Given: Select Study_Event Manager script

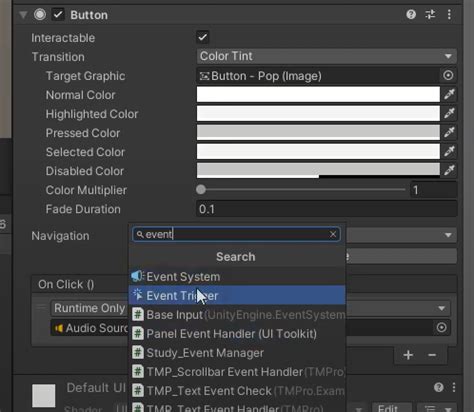Looking at the screenshot, I should tap(237, 352).
